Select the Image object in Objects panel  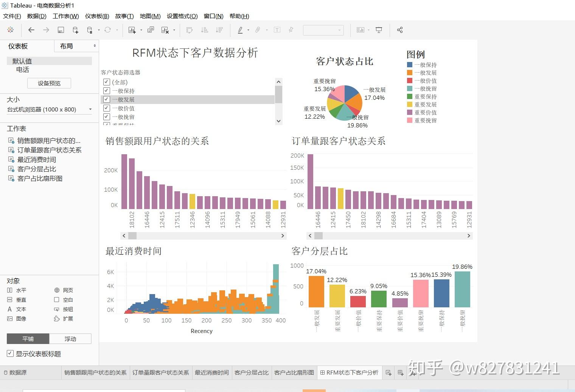[x=17, y=319]
